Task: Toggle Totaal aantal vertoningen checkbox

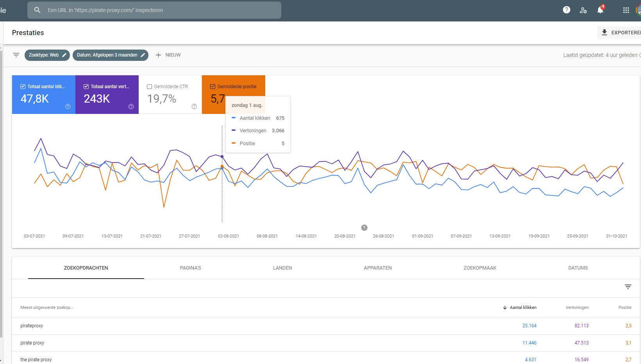Action: (86, 87)
